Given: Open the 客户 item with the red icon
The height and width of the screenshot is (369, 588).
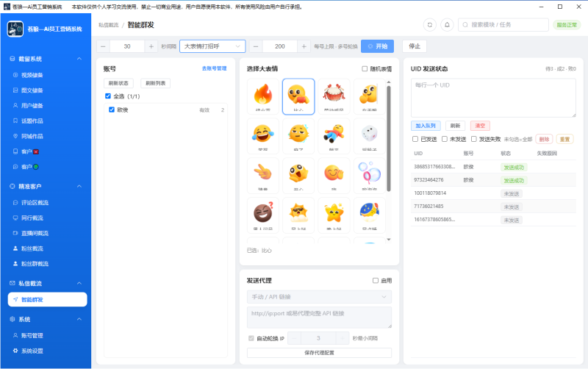Looking at the screenshot, I should point(30,151).
